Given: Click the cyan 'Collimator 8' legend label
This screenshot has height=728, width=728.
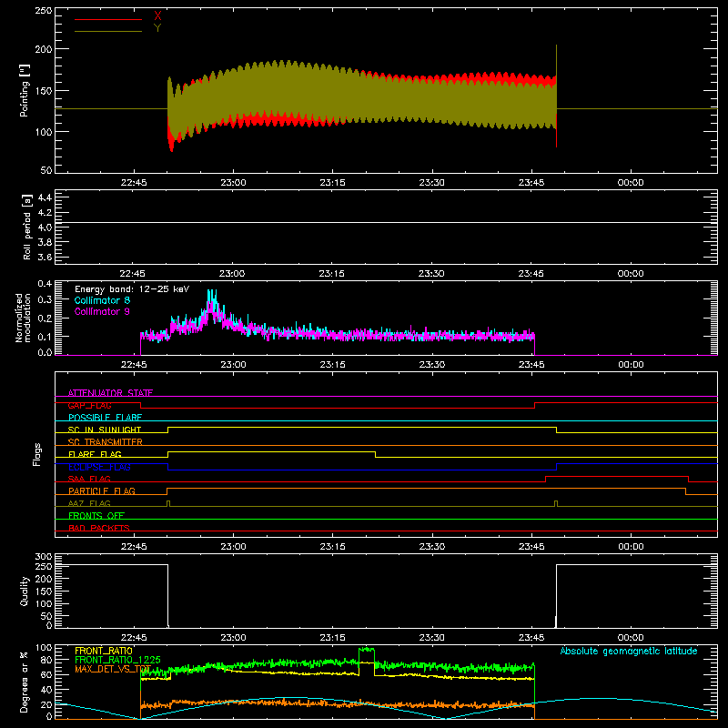Looking at the screenshot, I should click(x=102, y=300).
